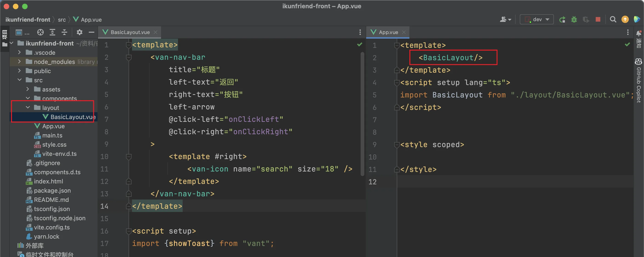
Task: Open Search Everywhere magnifier icon
Action: click(613, 20)
